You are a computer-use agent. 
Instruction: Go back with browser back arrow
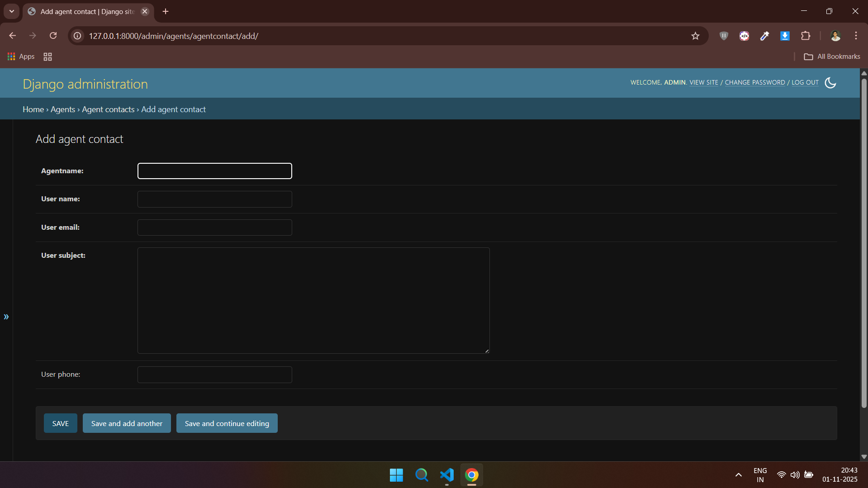(x=12, y=36)
